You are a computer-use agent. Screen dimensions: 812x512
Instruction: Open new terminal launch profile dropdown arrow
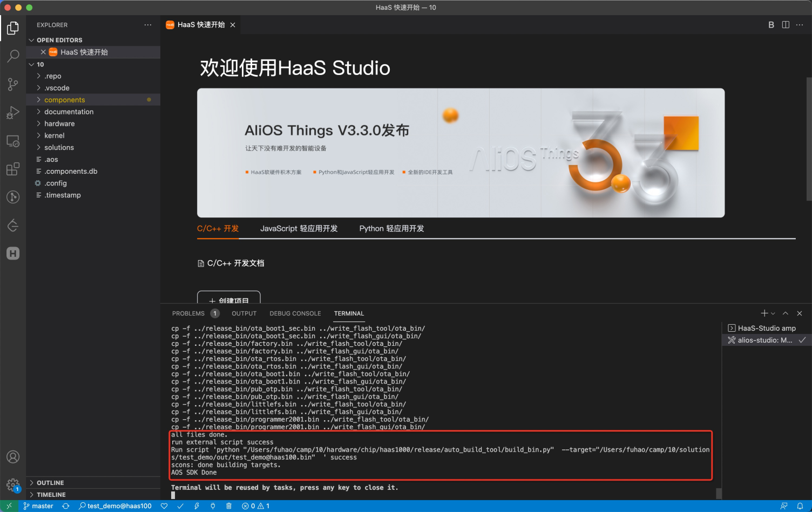[x=773, y=313]
